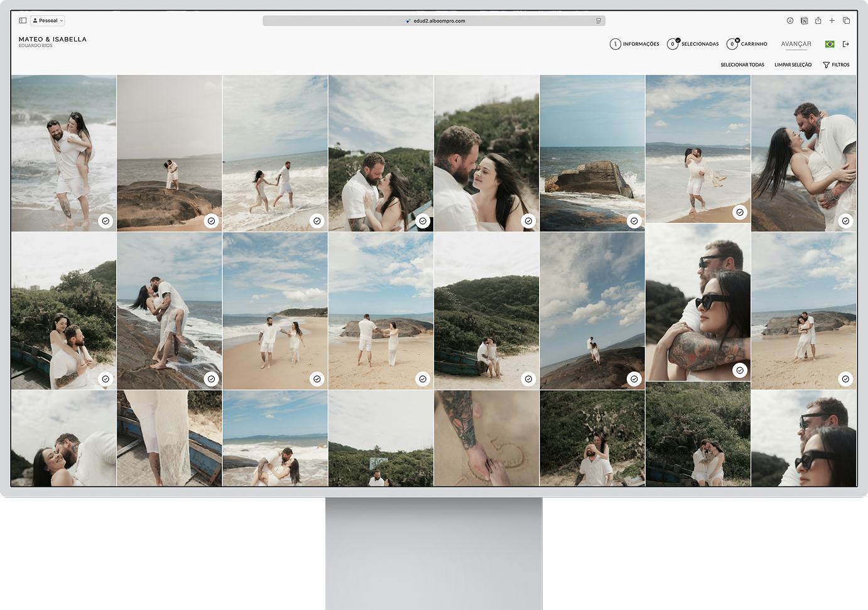Toggle the Safari sidebar
Image resolution: width=868 pixels, height=610 pixels.
[x=23, y=21]
